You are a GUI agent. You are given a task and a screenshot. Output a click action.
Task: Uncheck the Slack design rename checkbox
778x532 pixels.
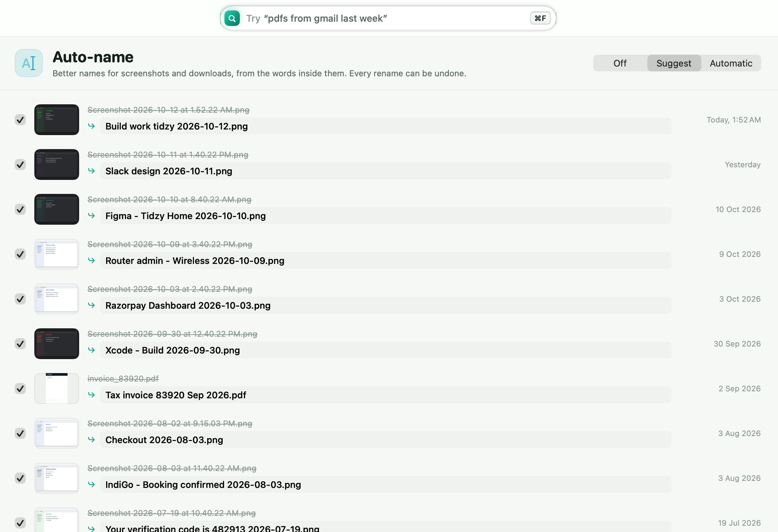pos(20,164)
